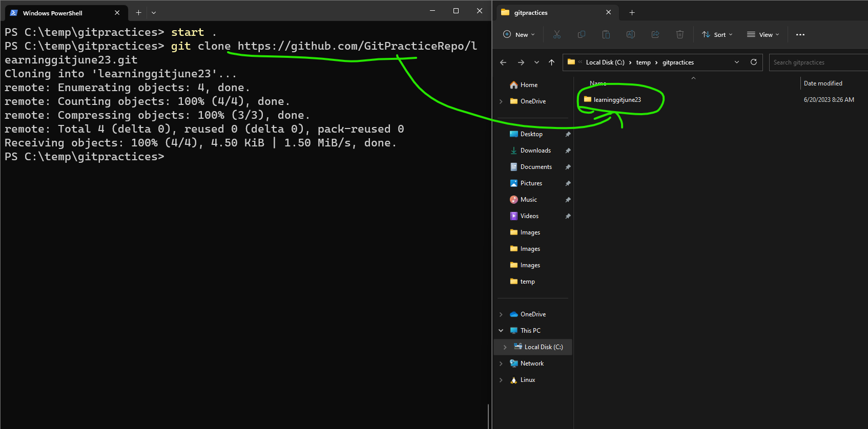Screen dimensions: 868x429
Task: Click the temp breadcrumb in address bar
Action: click(643, 62)
